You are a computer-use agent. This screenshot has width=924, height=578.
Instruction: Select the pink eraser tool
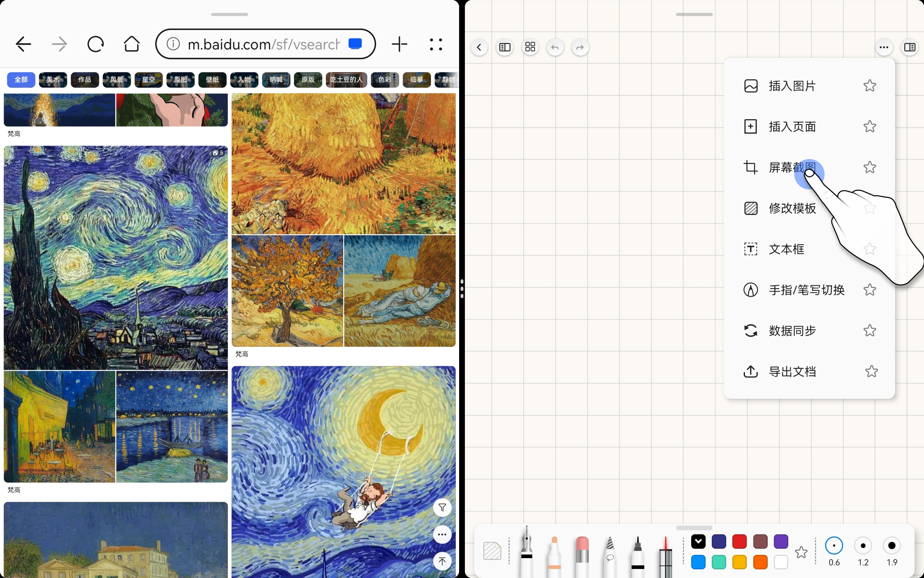(x=582, y=556)
